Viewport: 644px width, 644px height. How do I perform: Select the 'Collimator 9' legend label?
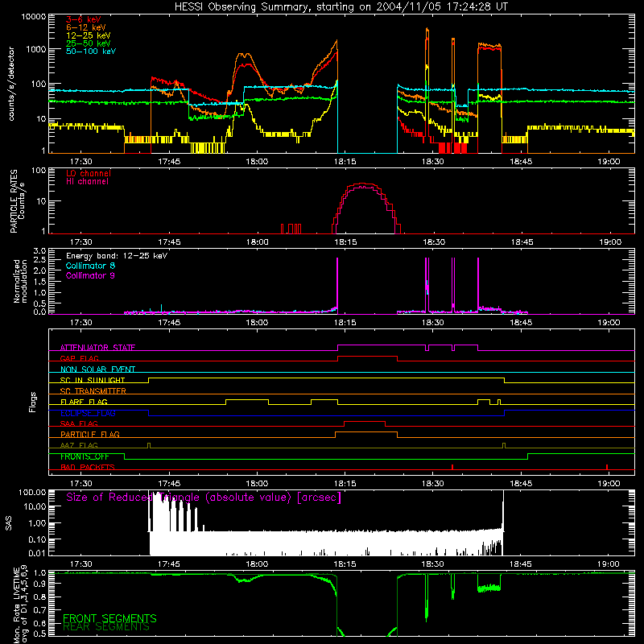pyautogui.click(x=90, y=275)
